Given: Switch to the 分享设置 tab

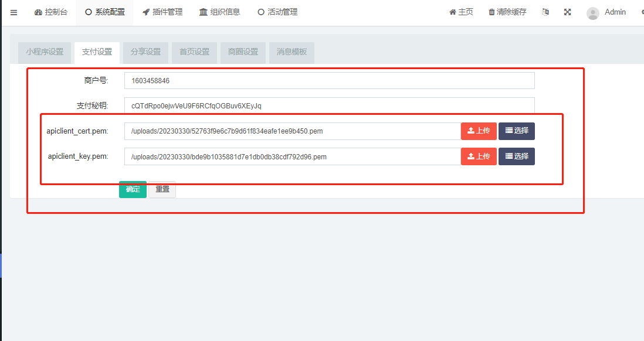Looking at the screenshot, I should [146, 53].
